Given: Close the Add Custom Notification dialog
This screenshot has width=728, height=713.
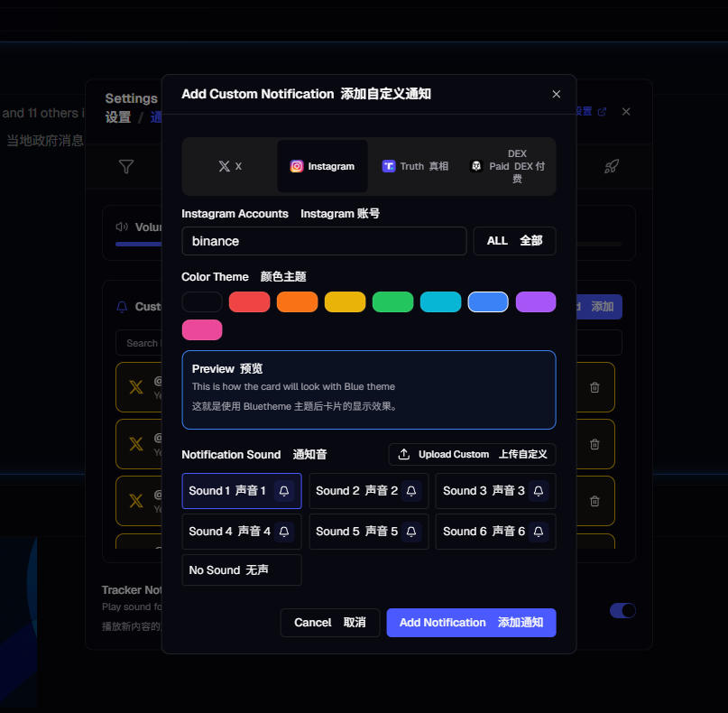Looking at the screenshot, I should tap(557, 94).
